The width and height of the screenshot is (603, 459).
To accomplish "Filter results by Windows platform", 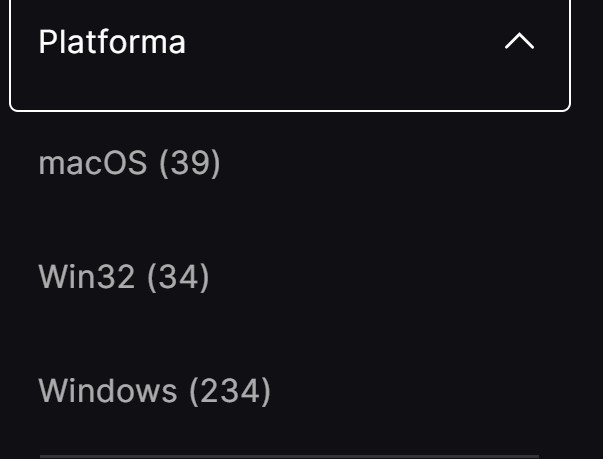I will [154, 391].
